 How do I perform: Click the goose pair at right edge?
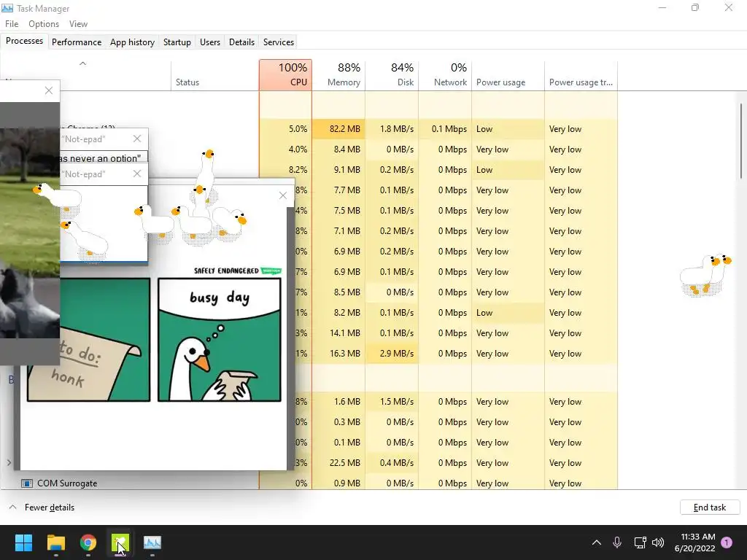point(705,275)
